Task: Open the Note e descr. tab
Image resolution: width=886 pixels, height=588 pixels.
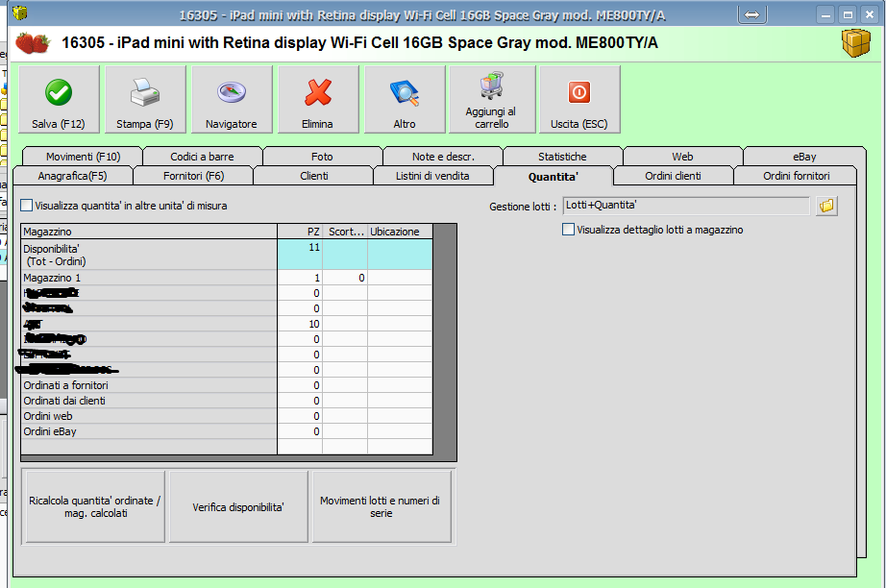Action: [x=443, y=157]
